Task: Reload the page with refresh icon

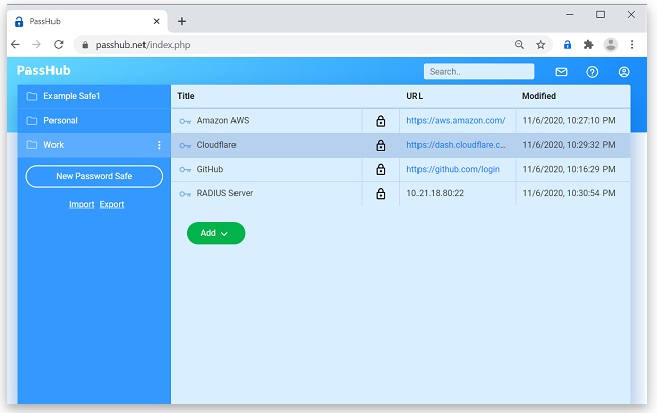Action: click(59, 44)
